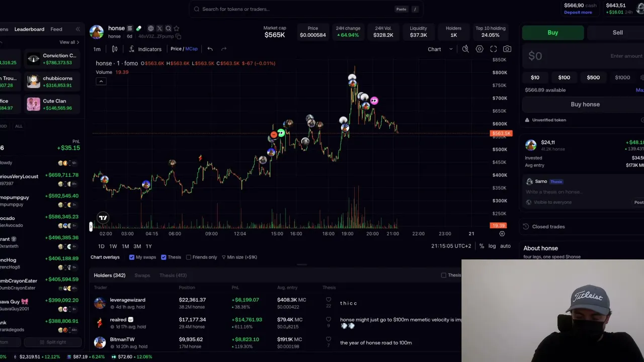The height and width of the screenshot is (362, 644).
Task: Select the Buy tab
Action: click(553, 33)
